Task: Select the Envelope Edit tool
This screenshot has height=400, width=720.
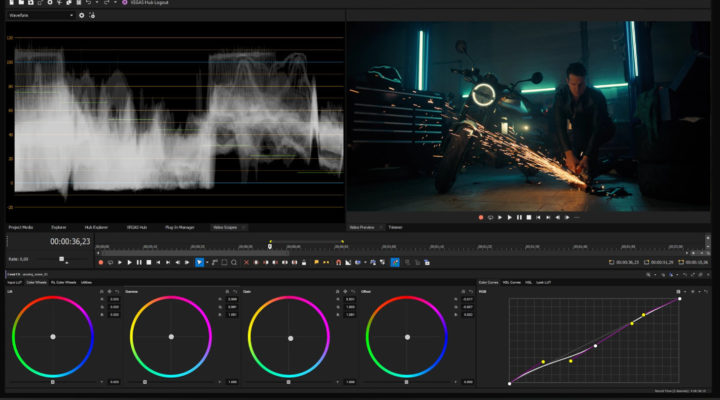Action: click(215, 263)
